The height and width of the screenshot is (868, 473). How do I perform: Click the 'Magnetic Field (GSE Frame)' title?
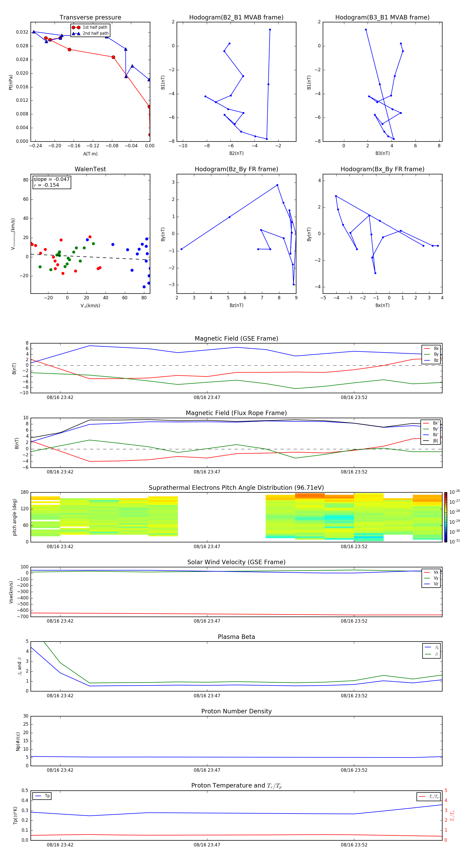236,338
